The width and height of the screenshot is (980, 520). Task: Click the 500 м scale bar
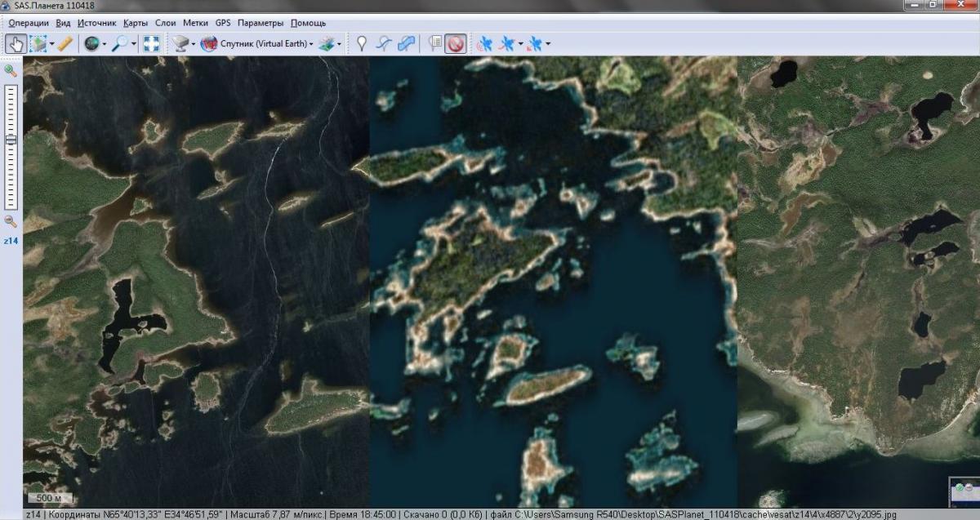coord(51,497)
